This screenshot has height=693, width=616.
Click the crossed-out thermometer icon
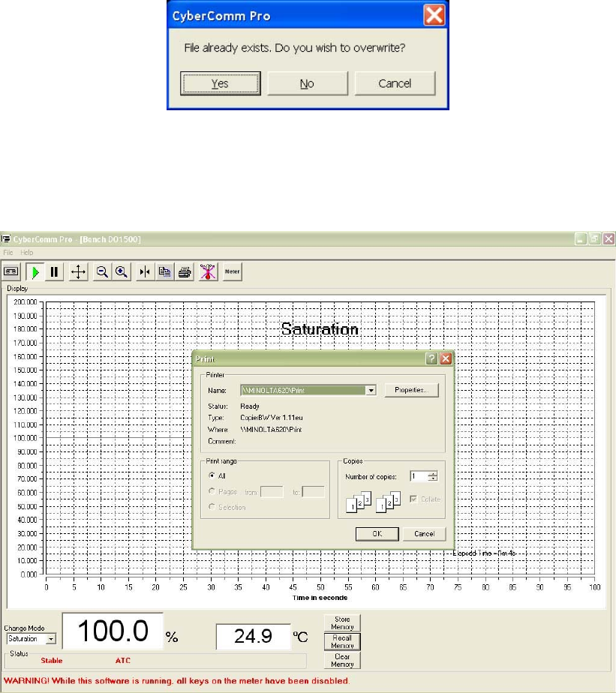[208, 271]
